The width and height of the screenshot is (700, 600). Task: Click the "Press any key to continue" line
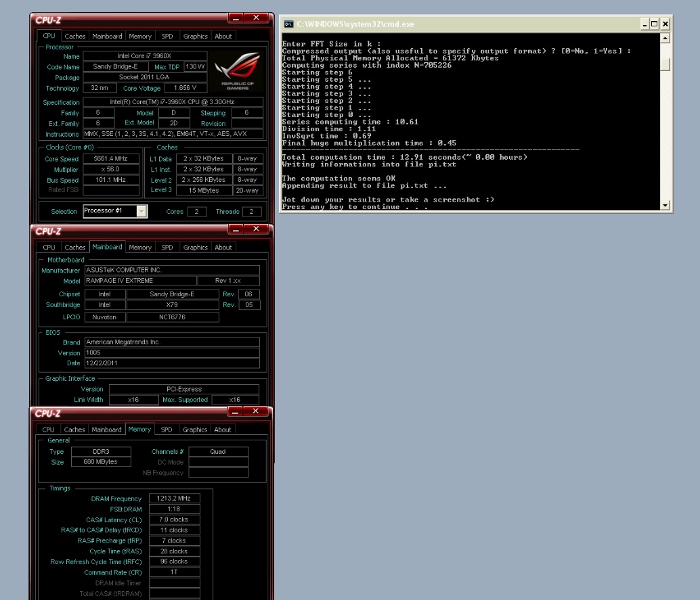tap(355, 206)
